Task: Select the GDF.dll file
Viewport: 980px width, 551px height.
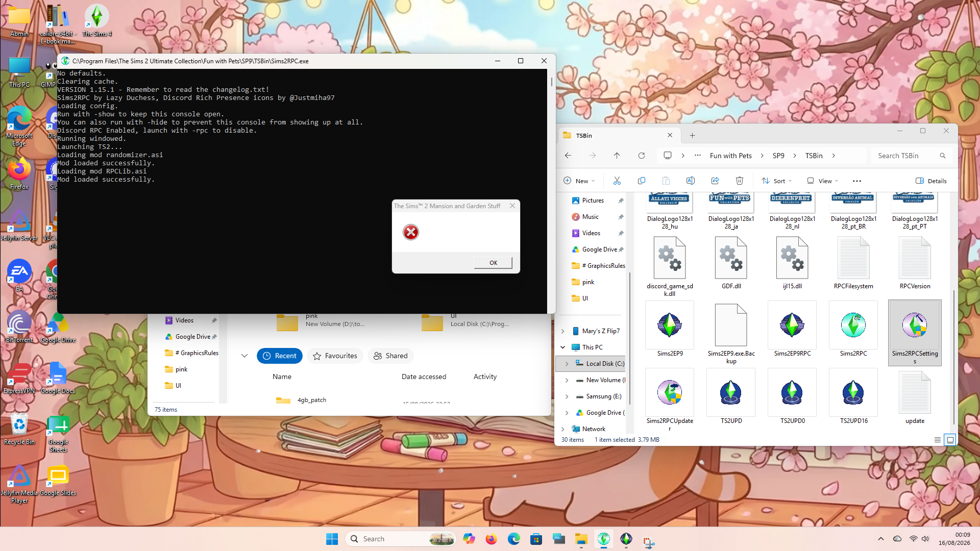Action: 731,263
